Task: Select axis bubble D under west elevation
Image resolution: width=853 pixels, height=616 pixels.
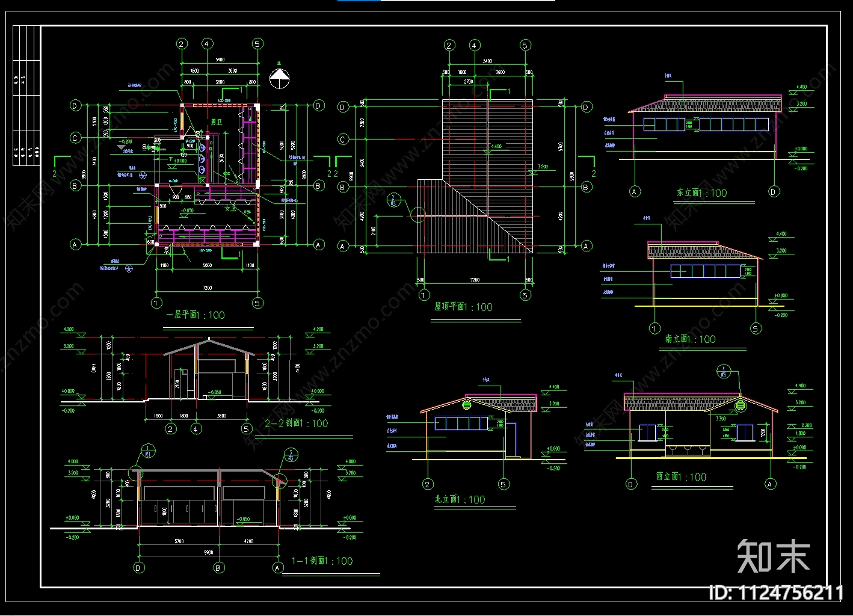Action: click(x=631, y=484)
